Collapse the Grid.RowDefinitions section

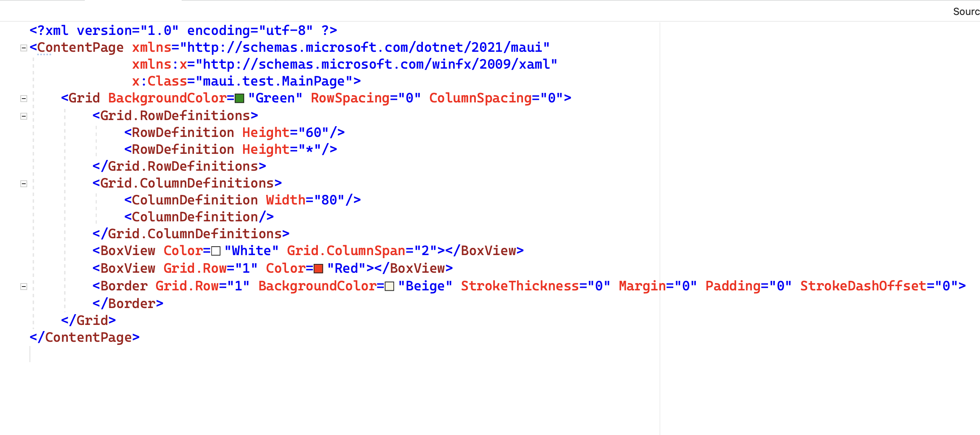(24, 115)
